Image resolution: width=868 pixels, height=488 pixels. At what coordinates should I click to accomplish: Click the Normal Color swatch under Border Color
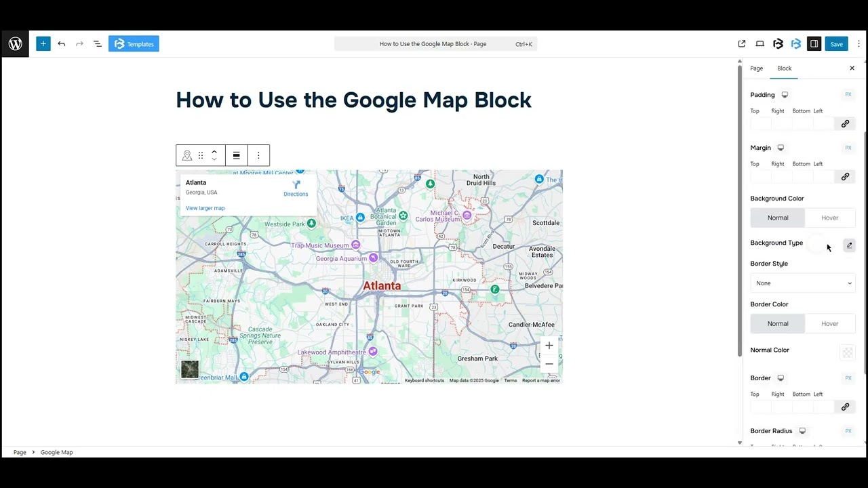tap(847, 352)
